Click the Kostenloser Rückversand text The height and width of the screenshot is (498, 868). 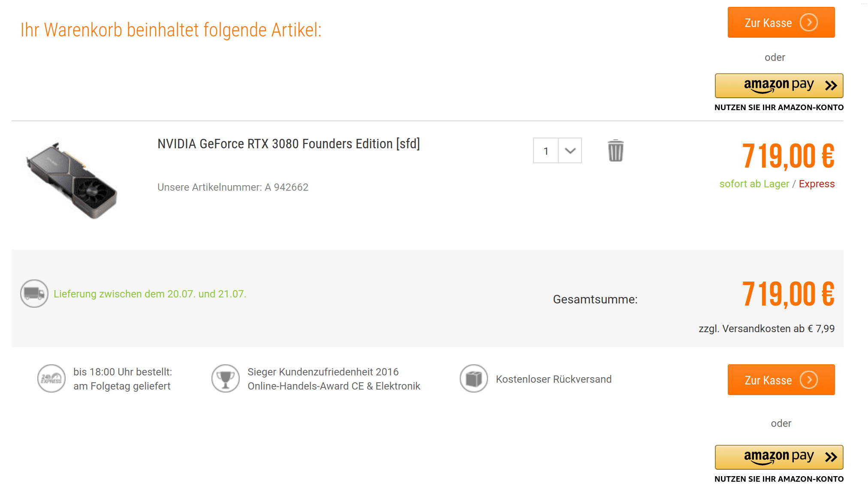coord(554,379)
